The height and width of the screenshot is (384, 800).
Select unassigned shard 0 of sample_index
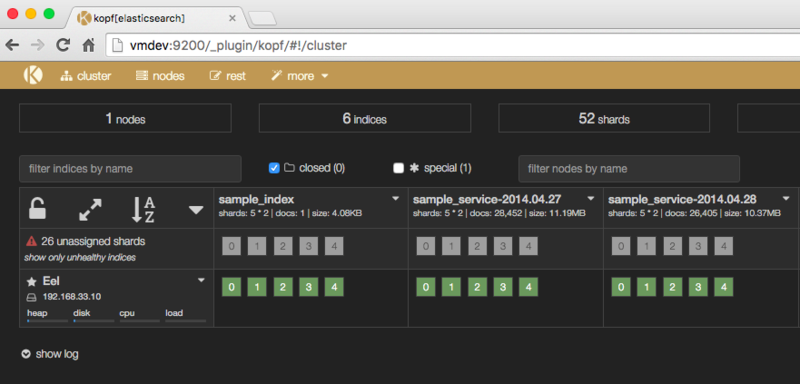click(x=232, y=246)
